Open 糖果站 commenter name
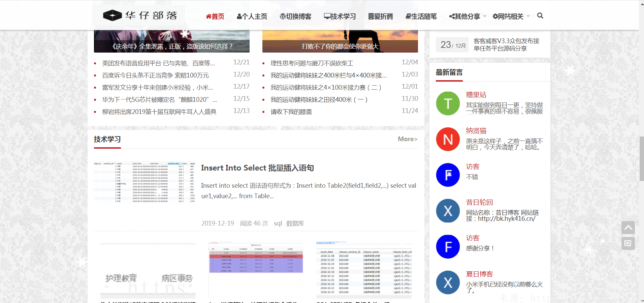The height and width of the screenshot is (303, 644). coord(476,95)
